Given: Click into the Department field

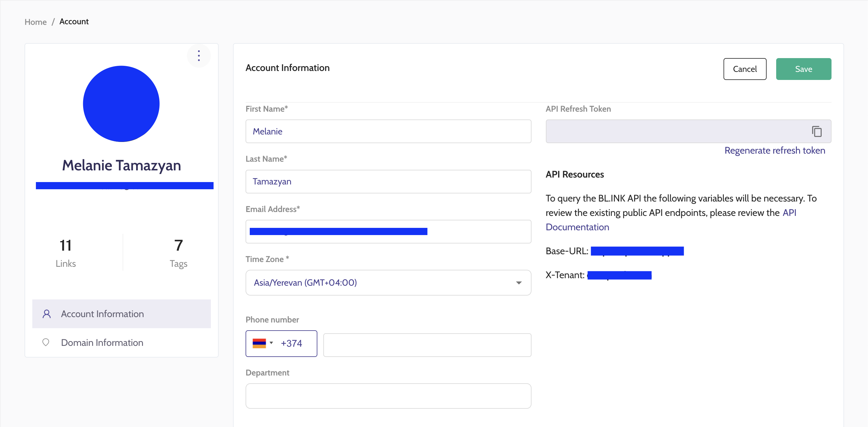Looking at the screenshot, I should [x=388, y=396].
